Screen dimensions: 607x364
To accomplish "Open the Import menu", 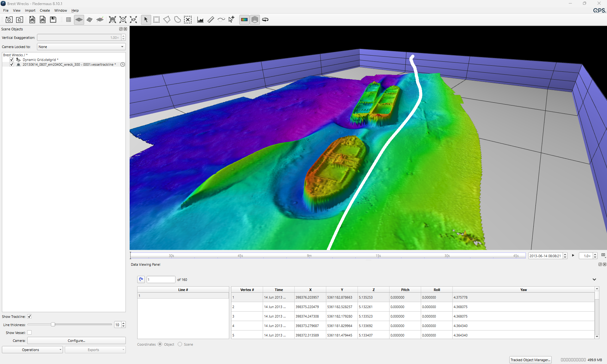I will point(30,10).
